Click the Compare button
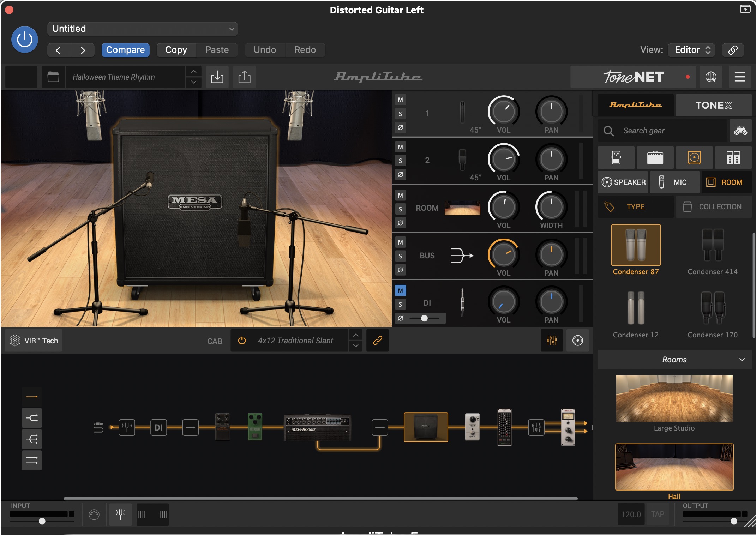The image size is (756, 535). [125, 50]
